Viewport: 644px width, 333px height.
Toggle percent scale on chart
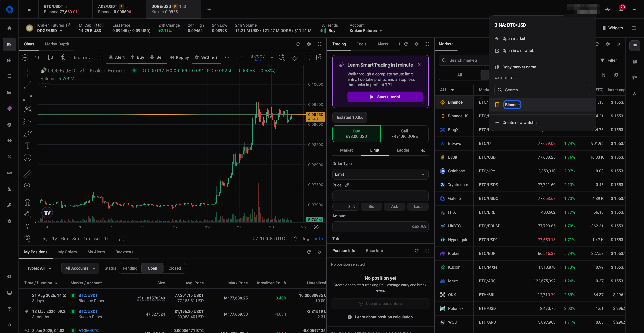296,238
